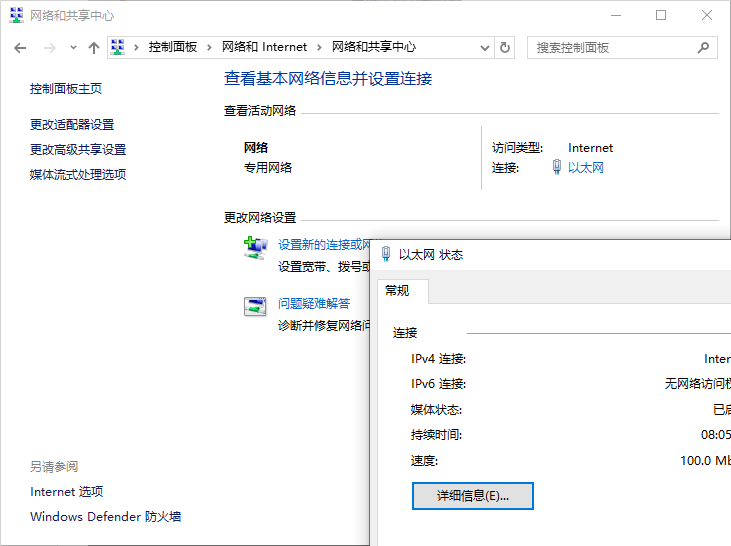
Task: Click the magnifier icon in search box
Action: (704, 47)
